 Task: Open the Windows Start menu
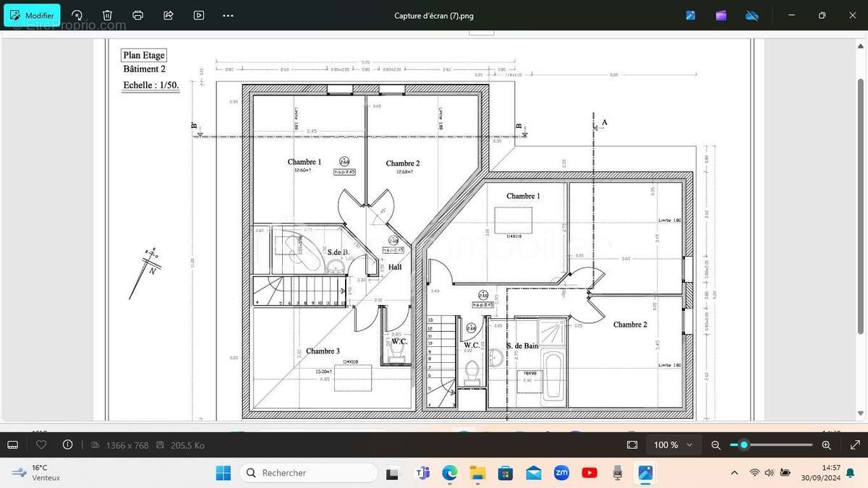point(223,473)
